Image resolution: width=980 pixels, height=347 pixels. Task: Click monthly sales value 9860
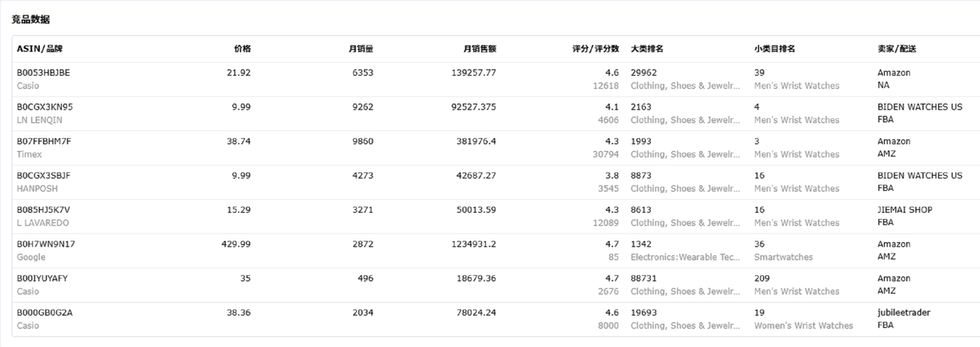[x=363, y=142]
